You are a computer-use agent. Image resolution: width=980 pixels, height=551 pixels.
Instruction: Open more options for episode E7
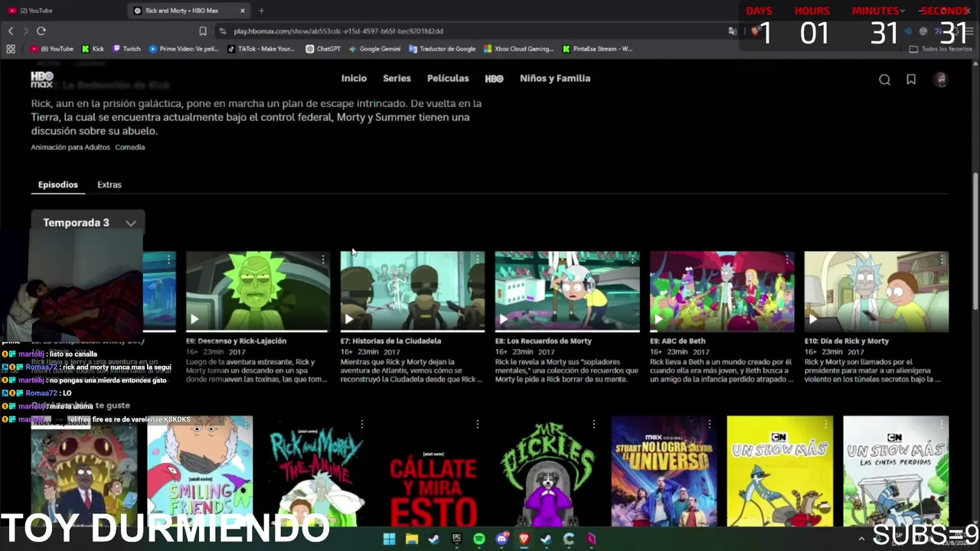pos(478,260)
